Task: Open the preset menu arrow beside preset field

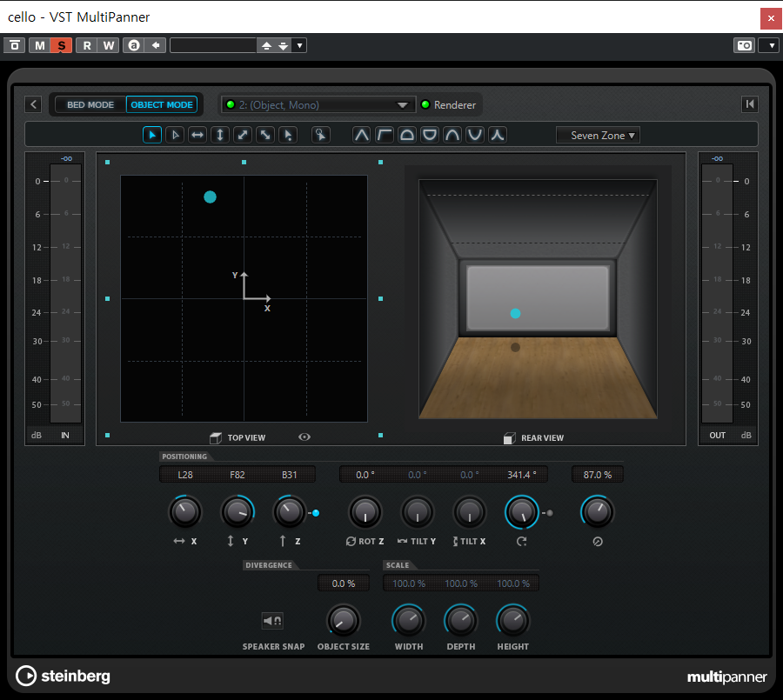Action: (x=299, y=45)
